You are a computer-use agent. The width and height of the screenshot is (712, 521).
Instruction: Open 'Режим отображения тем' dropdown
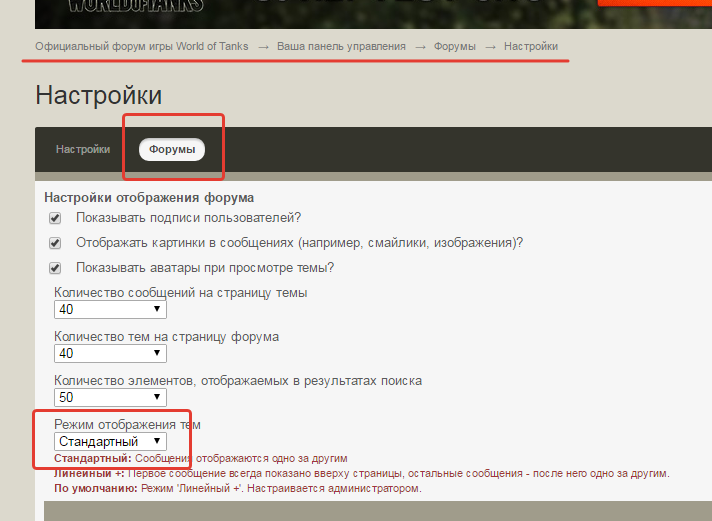pos(110,442)
